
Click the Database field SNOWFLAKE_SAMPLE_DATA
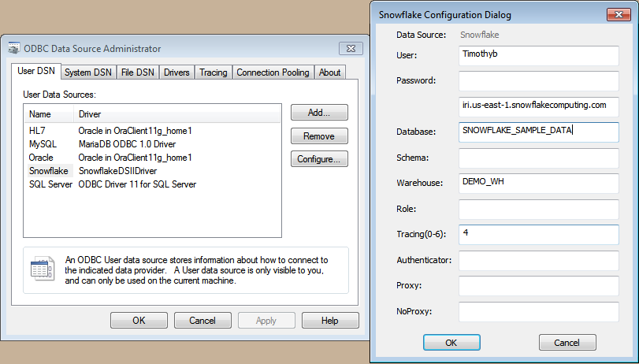[x=539, y=132]
